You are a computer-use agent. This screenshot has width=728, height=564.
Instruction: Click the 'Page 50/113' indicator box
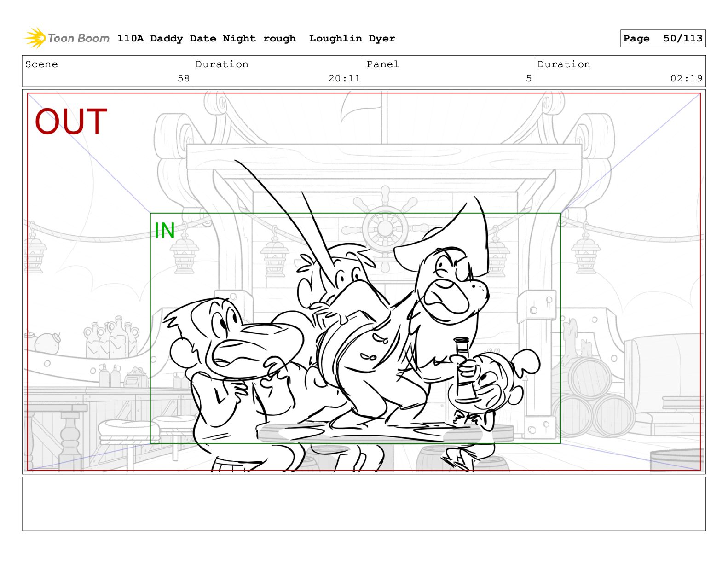663,39
